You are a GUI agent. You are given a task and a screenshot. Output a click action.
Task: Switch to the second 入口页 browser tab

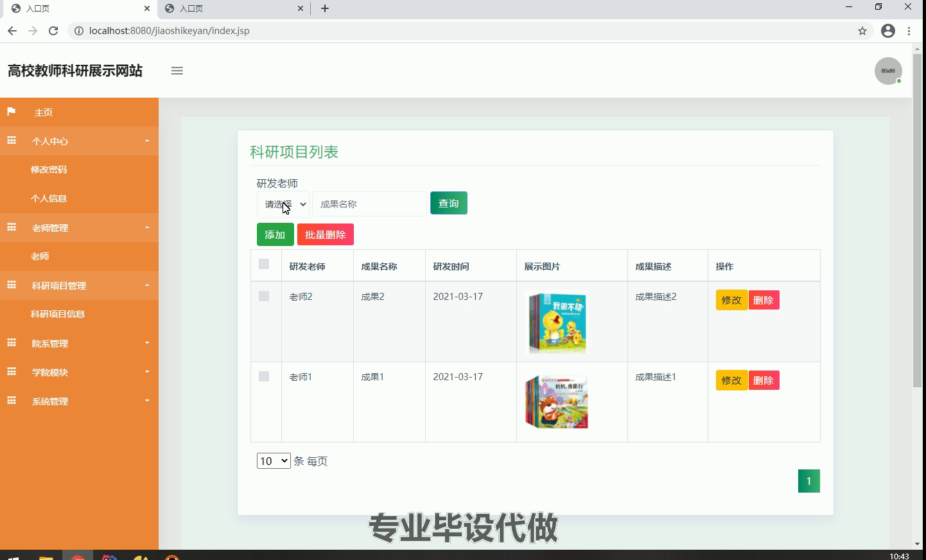234,8
